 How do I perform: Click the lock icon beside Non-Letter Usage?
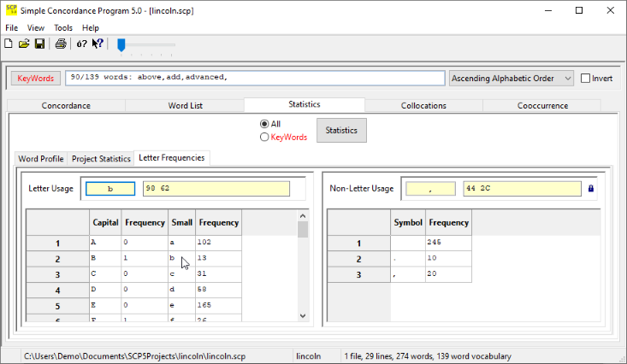click(x=590, y=189)
